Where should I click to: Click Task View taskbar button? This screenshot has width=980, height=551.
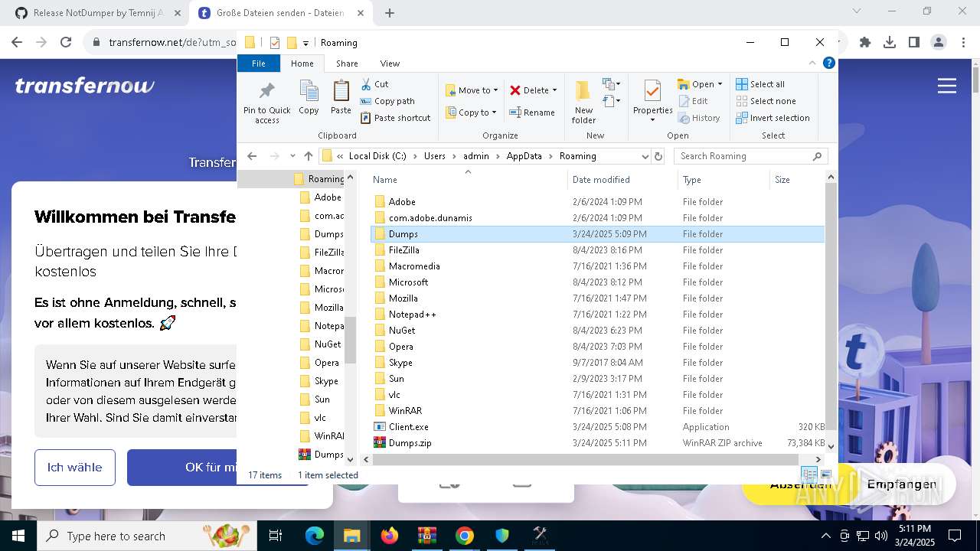point(276,536)
